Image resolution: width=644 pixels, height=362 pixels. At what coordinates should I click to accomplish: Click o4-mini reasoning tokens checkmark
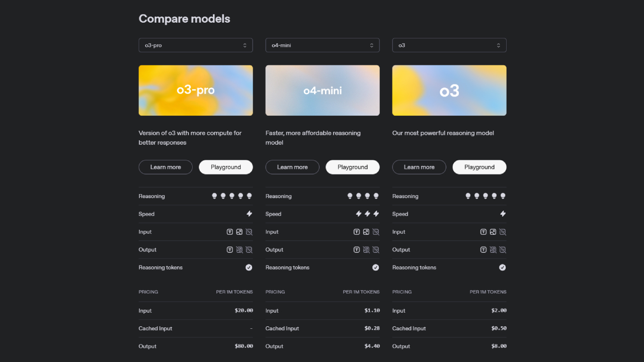[376, 267]
